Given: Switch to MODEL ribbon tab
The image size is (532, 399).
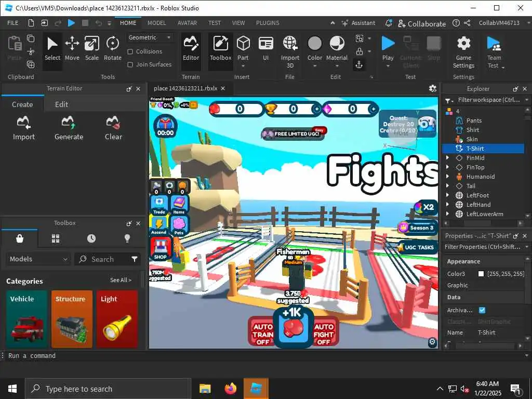Looking at the screenshot, I should pyautogui.click(x=157, y=23).
